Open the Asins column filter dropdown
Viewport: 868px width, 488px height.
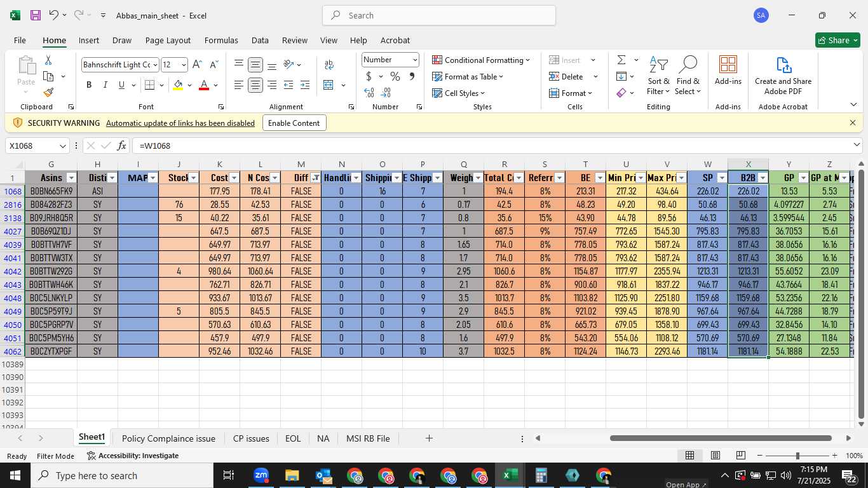click(71, 178)
